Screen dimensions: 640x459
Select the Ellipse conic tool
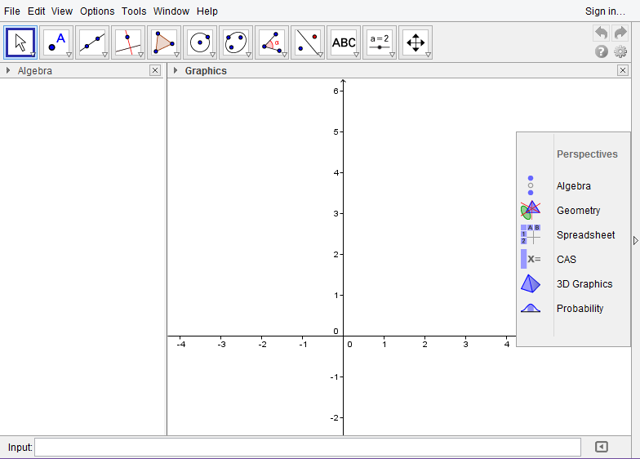(x=236, y=42)
